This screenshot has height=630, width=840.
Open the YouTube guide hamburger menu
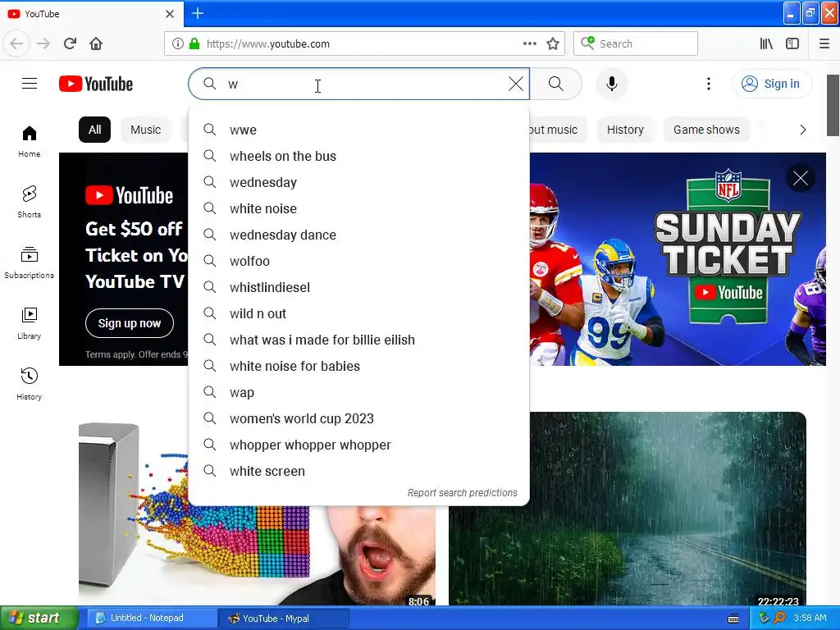(30, 84)
